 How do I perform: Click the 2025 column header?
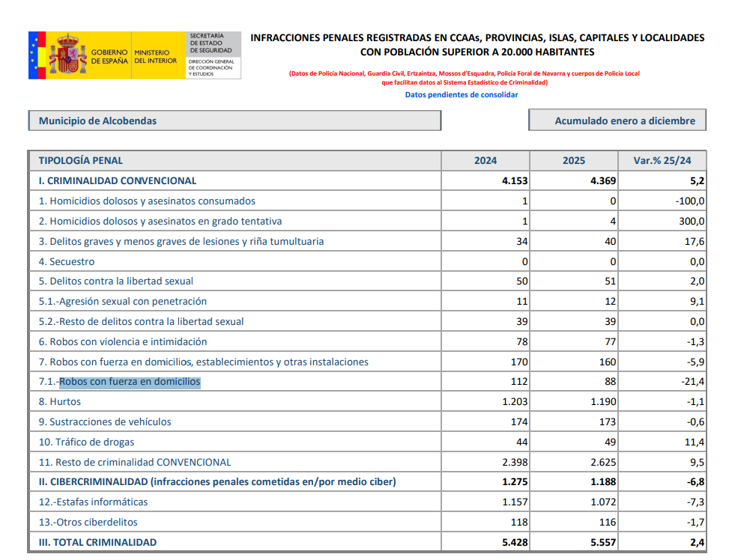[574, 160]
